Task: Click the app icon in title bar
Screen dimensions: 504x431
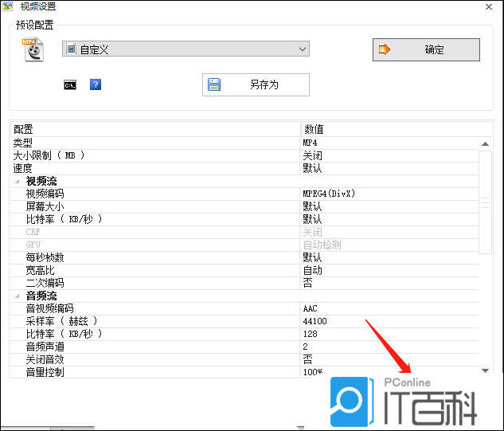Action: point(7,6)
